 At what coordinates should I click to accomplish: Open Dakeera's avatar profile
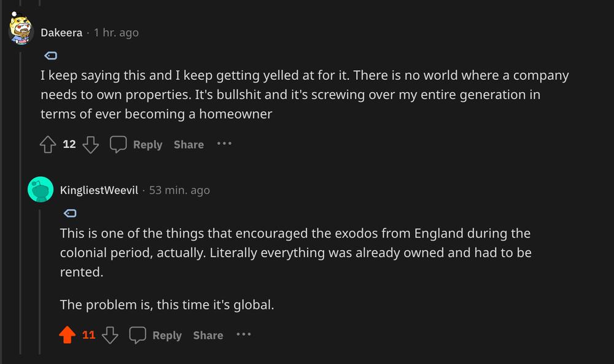click(x=21, y=29)
